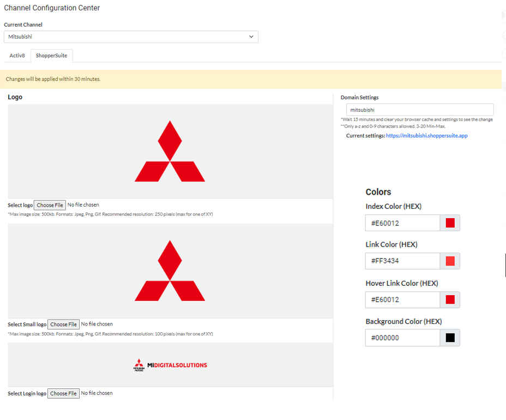Click the MI Digital Solutions login logo preview

170,365
